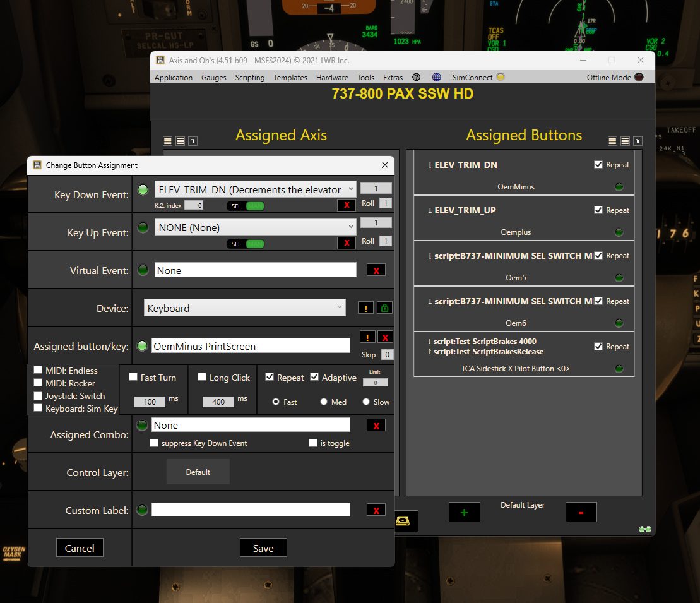Open the Gauges menu
Viewport: 700px width, 603px height.
[214, 77]
